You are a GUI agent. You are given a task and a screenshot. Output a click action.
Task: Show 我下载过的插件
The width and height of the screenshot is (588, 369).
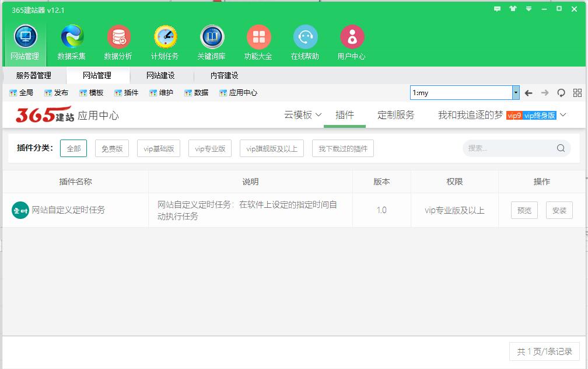click(x=343, y=148)
